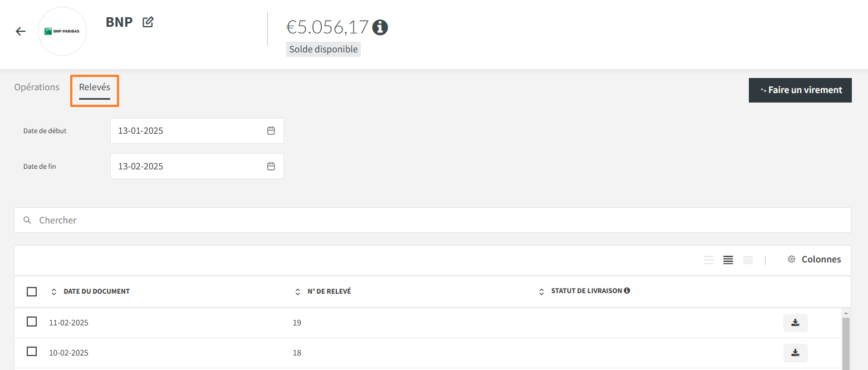Viewport: 868px width, 370px height.
Task: Open calendar for Date de fin
Action: click(271, 166)
